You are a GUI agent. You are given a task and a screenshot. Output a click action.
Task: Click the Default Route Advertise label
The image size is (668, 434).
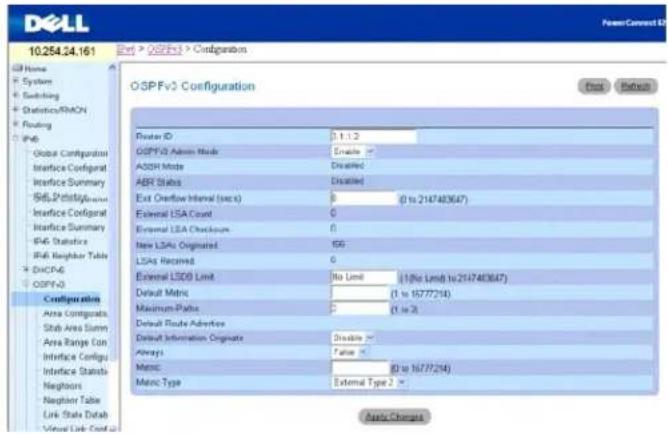pos(180,323)
